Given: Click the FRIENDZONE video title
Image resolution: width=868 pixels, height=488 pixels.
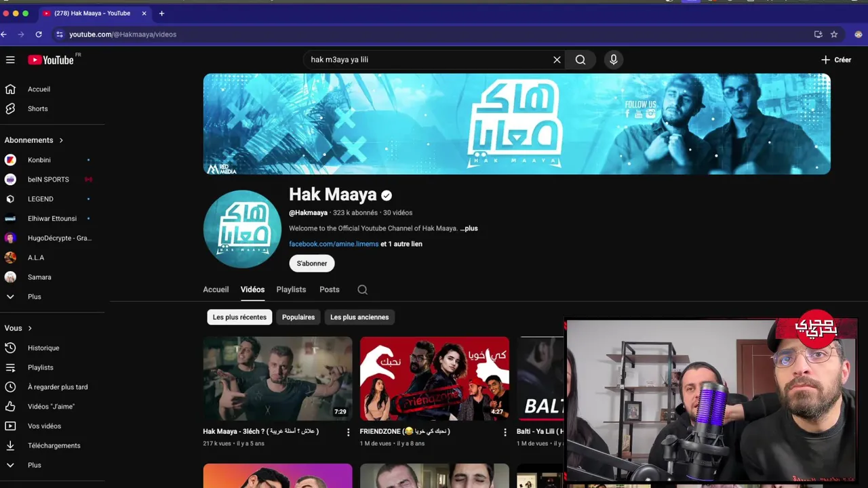Looking at the screenshot, I should pyautogui.click(x=405, y=431).
